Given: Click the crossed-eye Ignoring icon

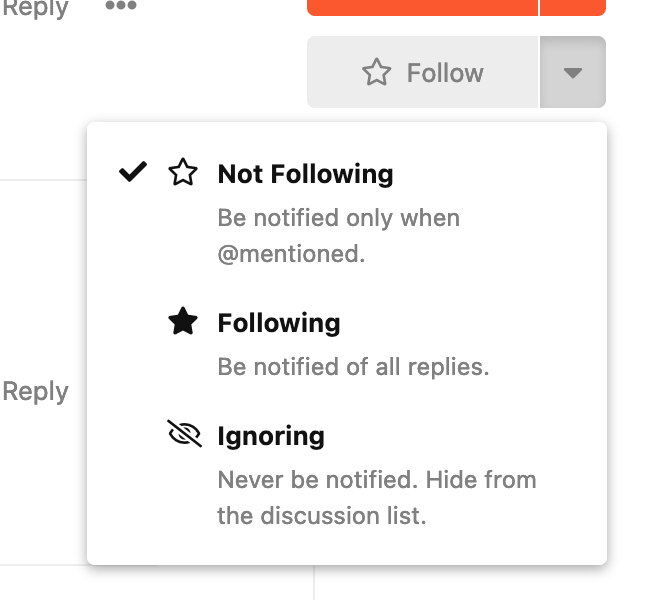Looking at the screenshot, I should coord(184,434).
